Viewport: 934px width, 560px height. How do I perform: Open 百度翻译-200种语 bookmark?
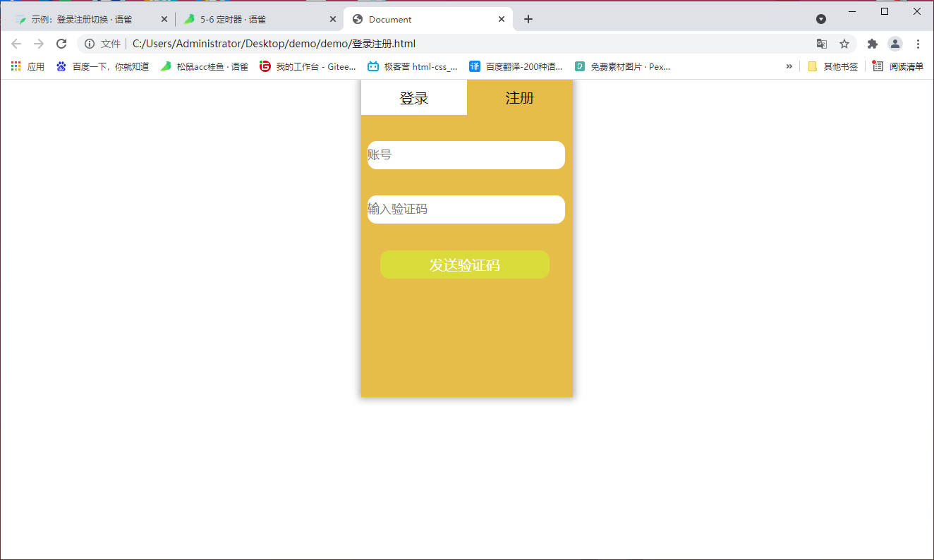(516, 67)
